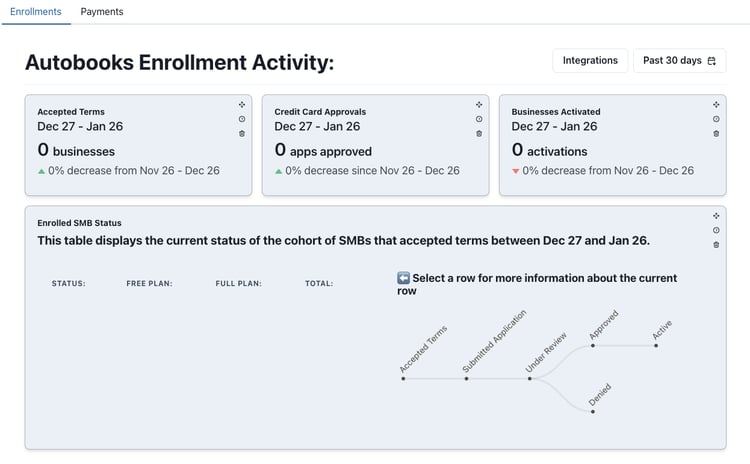Click the move handle on Businesses Activated card
The image size is (750, 464).
point(716,104)
